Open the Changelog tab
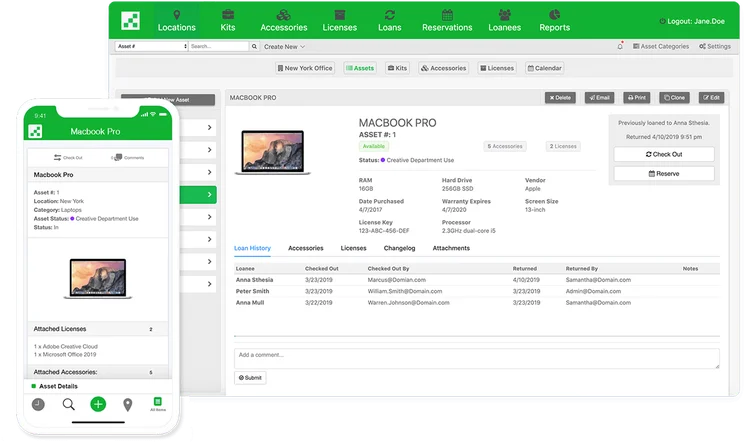 [x=400, y=248]
